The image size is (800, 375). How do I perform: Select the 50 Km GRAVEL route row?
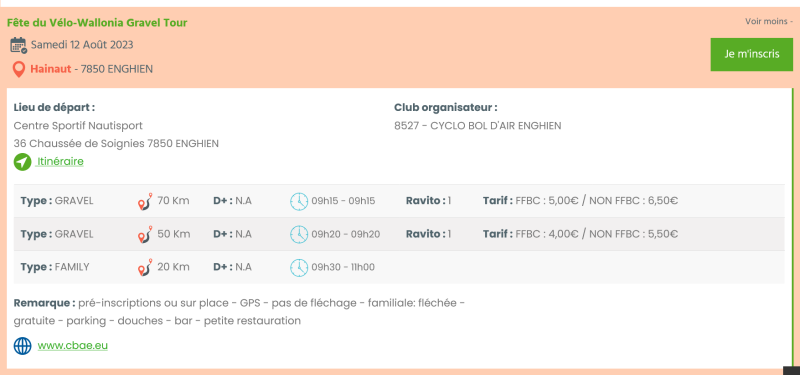pyautogui.click(x=399, y=234)
